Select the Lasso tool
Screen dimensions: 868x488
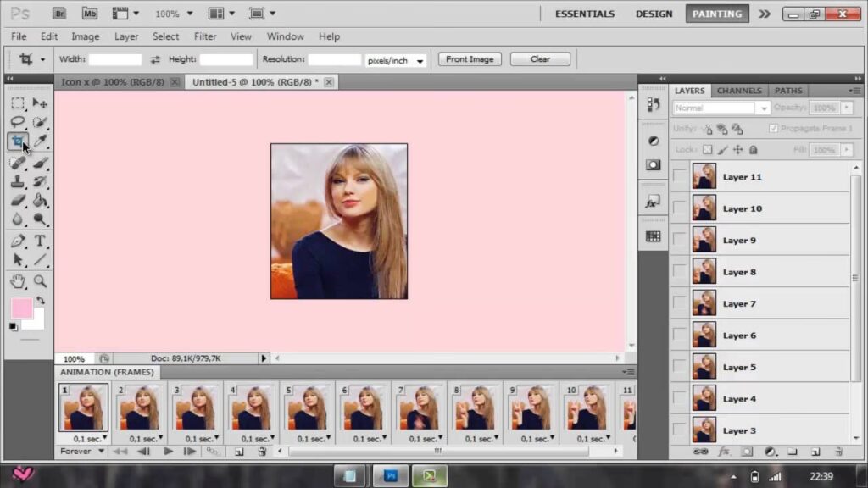(x=17, y=123)
